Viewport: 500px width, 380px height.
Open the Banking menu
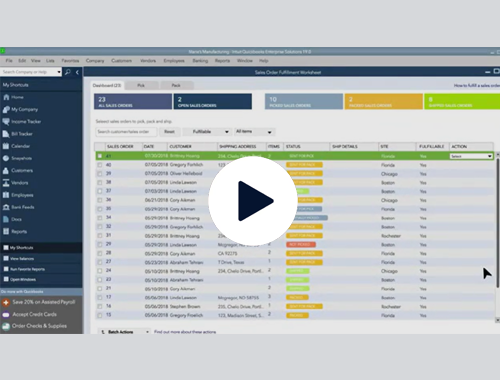[200, 61]
